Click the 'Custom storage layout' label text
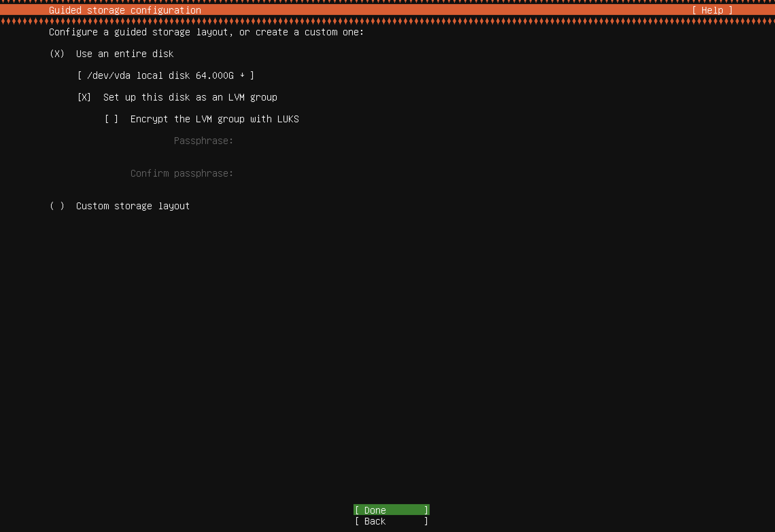Screen dimensions: 775x532 [x=133, y=206]
